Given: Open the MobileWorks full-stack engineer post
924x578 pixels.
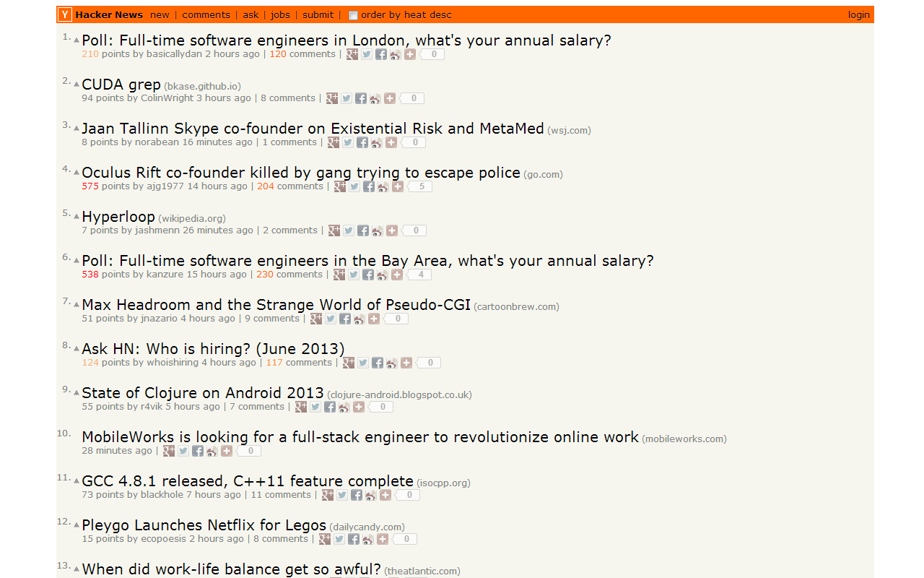Looking at the screenshot, I should [x=360, y=437].
